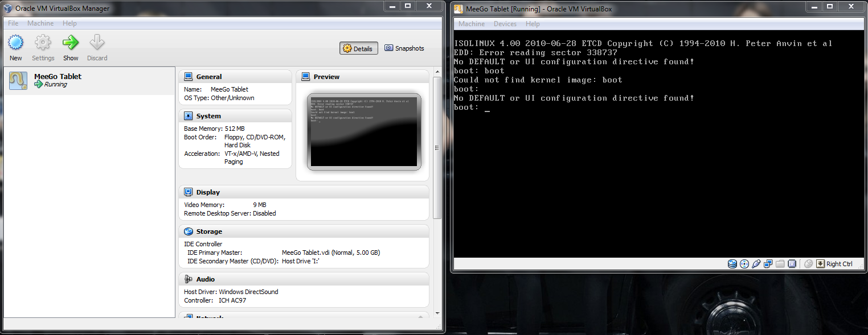Click the Discard toolbar icon

click(x=97, y=43)
